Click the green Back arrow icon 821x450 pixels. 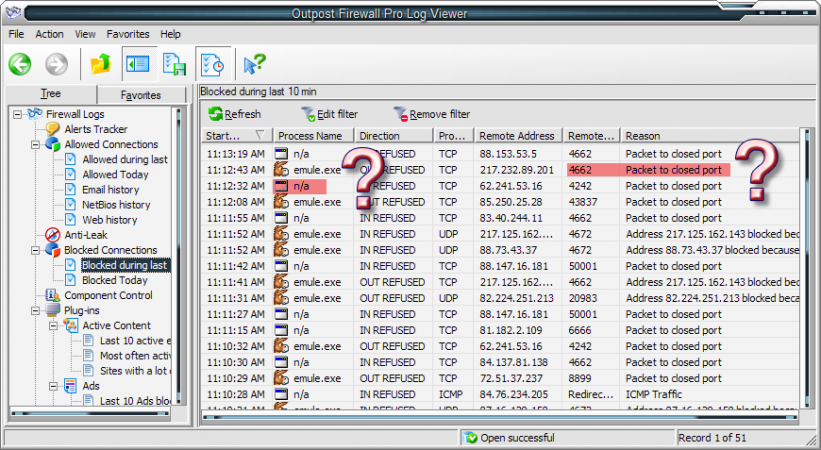[20, 64]
